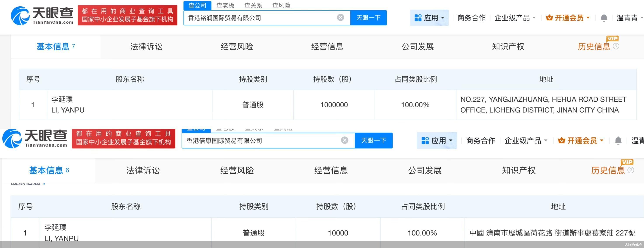Click the 天眼一下 search button
This screenshot has height=248, width=644.
click(x=369, y=18)
